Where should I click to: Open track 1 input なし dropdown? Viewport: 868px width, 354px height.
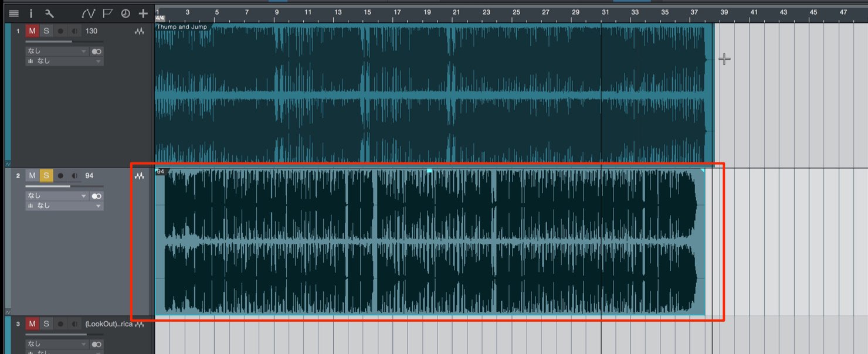click(57, 52)
